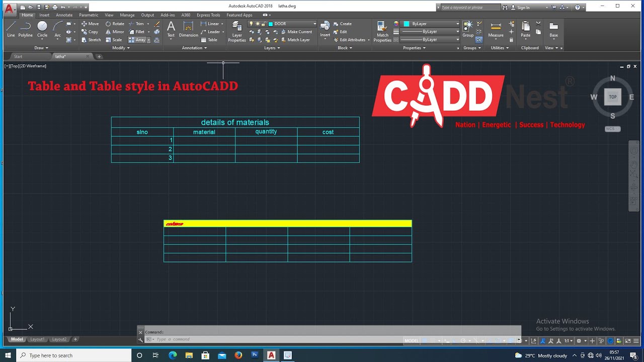Toggle Clean Screen mode in status bar
The image size is (644, 362).
tap(627, 340)
